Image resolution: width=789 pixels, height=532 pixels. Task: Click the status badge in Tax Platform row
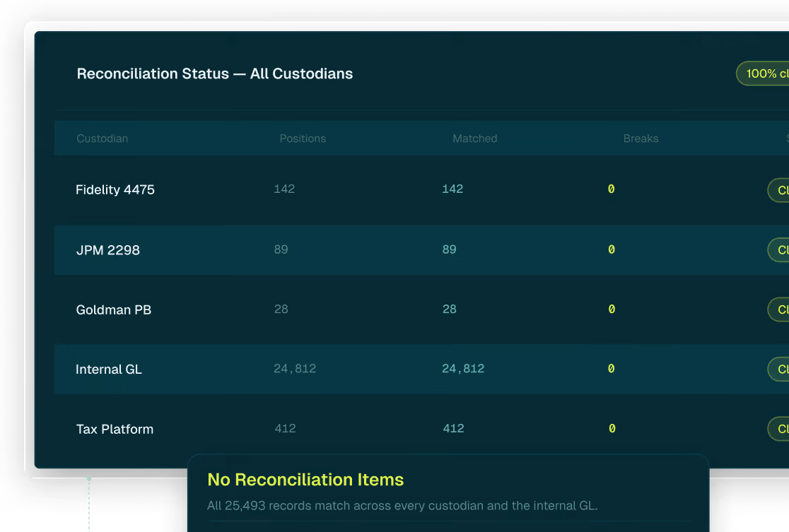778,429
